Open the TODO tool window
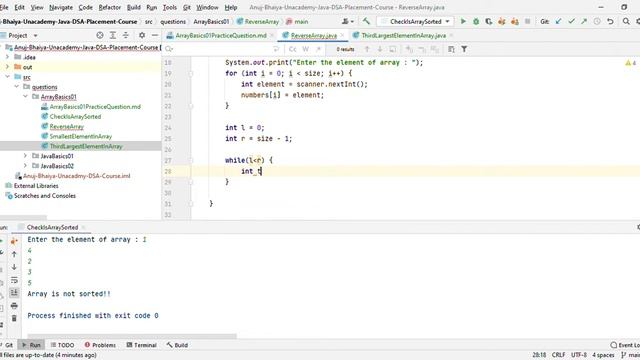Viewport: 640px width, 360px height. pos(62,345)
